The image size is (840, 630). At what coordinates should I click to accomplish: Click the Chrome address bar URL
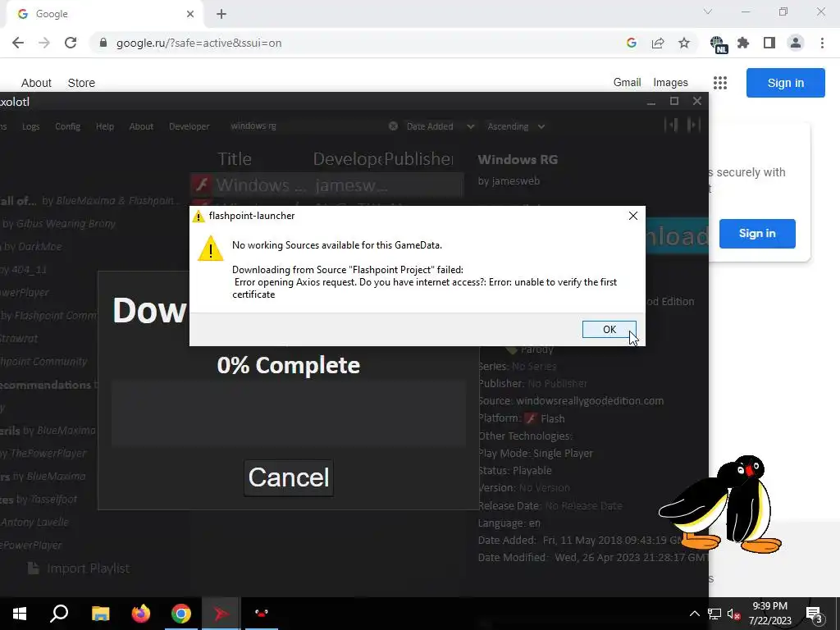click(x=199, y=43)
